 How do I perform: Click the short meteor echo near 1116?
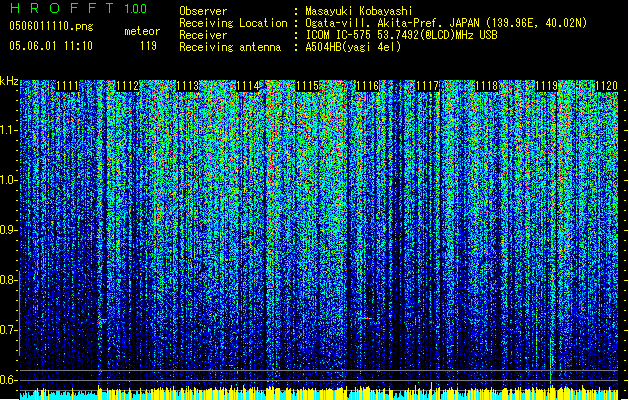click(365, 319)
